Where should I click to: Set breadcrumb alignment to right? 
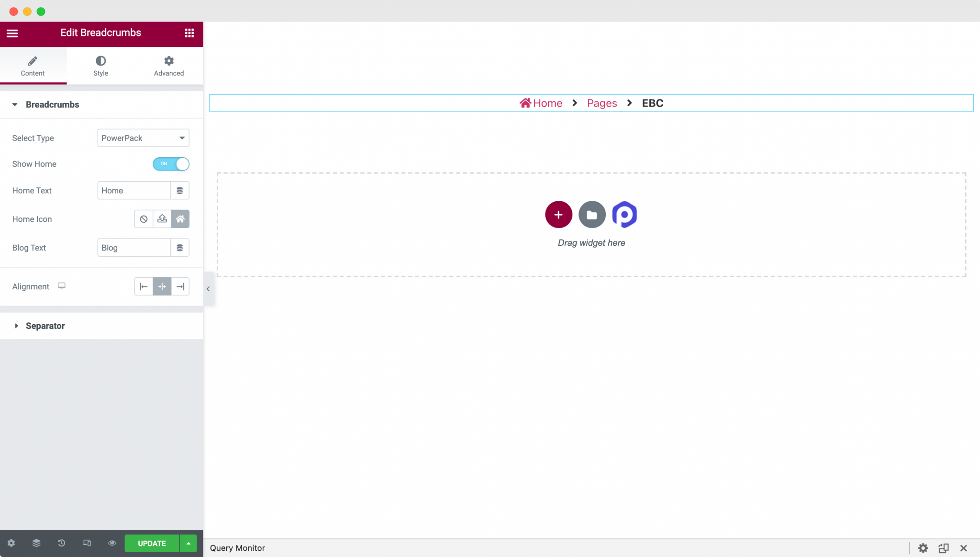click(180, 286)
